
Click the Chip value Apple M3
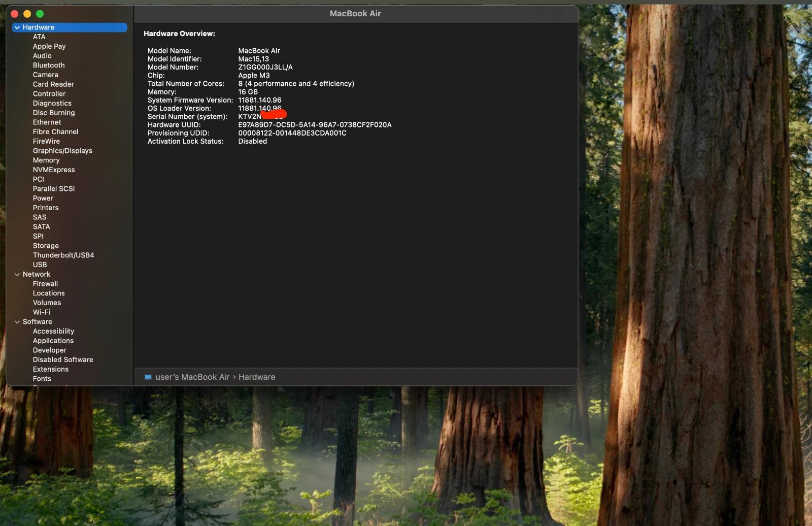[x=254, y=75]
